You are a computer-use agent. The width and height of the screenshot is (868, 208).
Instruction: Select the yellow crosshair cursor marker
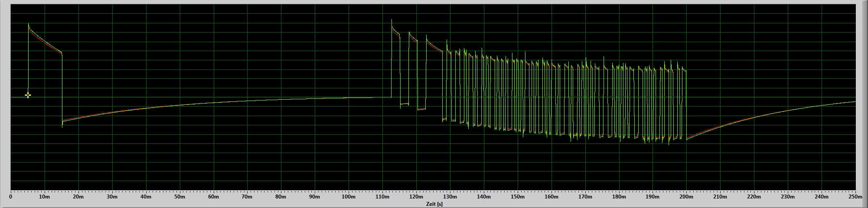[28, 95]
